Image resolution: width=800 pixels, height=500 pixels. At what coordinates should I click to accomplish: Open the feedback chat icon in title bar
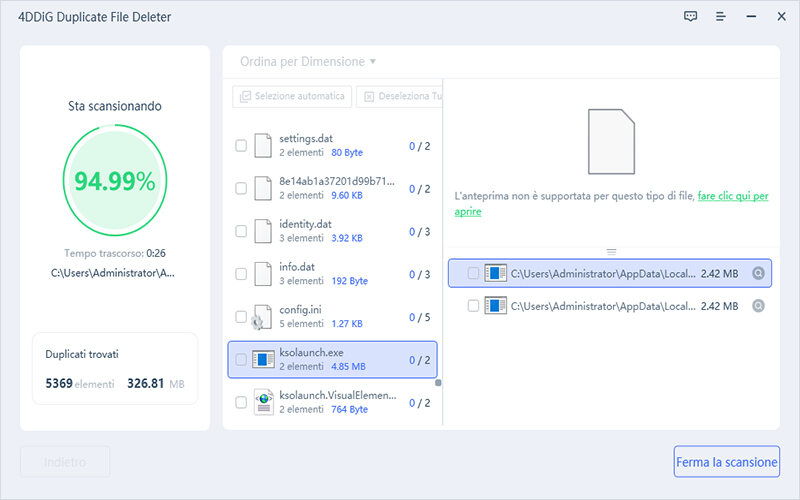point(690,16)
